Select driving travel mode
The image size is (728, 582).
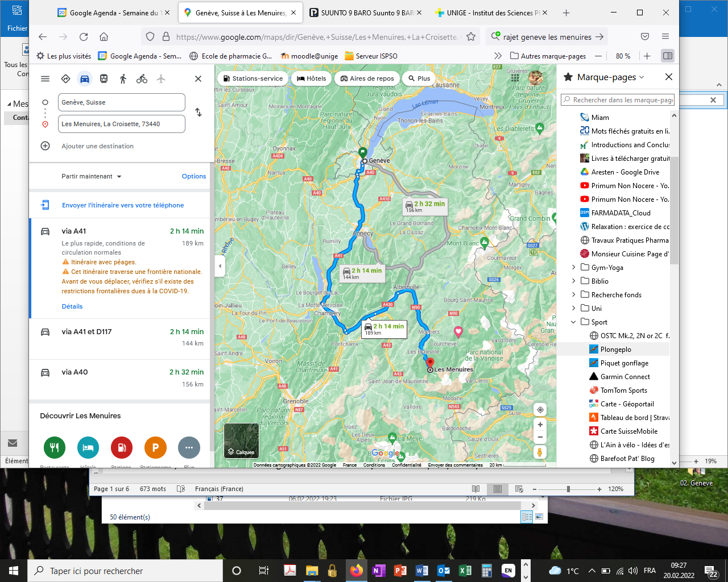click(85, 79)
